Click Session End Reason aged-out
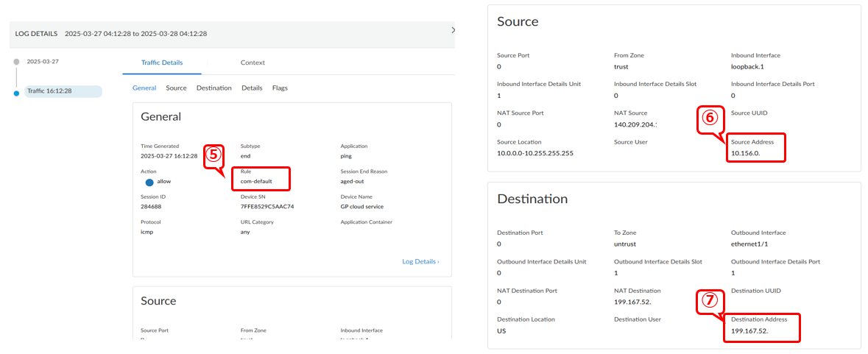Image resolution: width=868 pixels, height=354 pixels. pyautogui.click(x=353, y=182)
